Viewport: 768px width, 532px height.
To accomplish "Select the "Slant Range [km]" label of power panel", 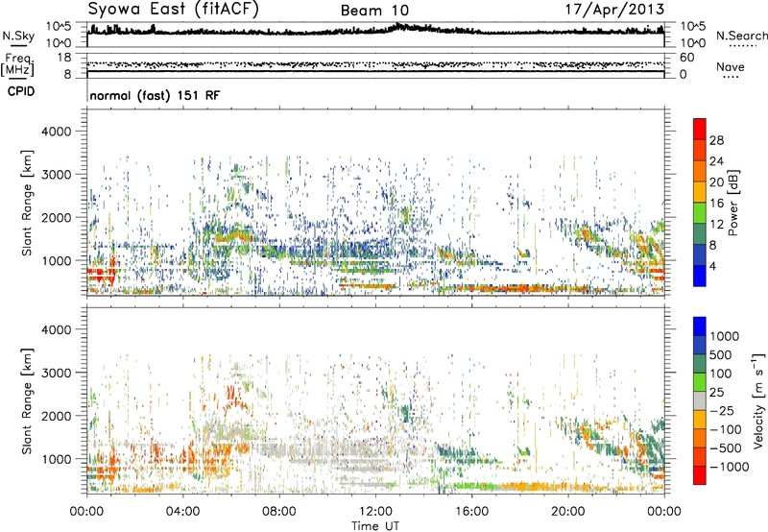I will (27, 203).
